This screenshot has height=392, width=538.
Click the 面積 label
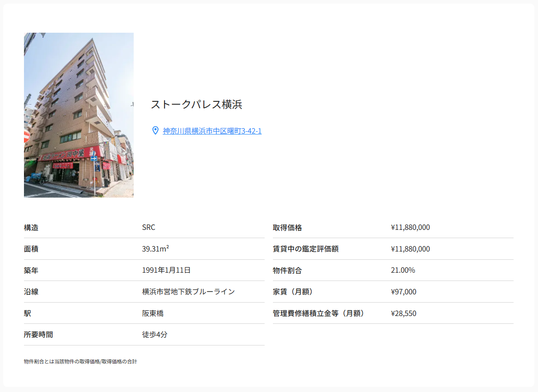coord(31,249)
